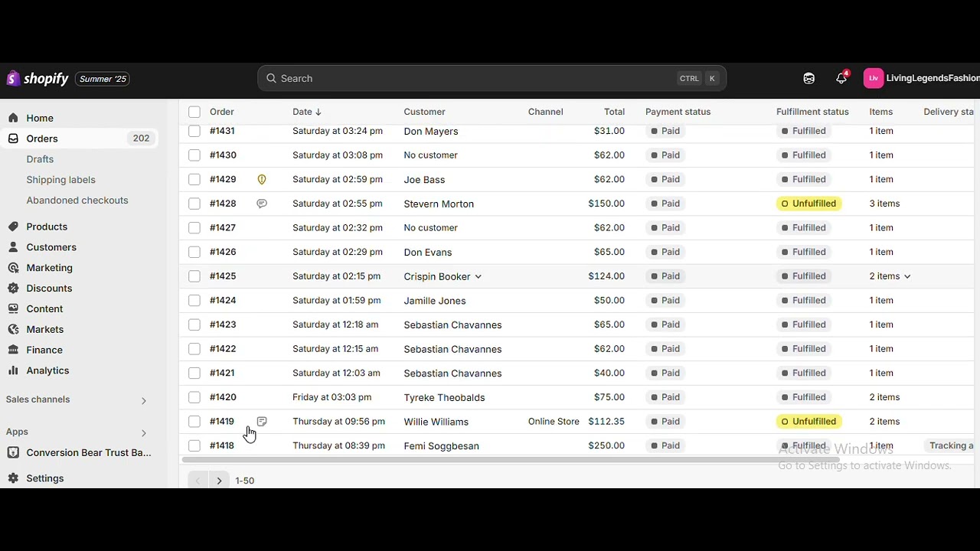The height and width of the screenshot is (551, 980).
Task: Expand the 2 items dropdown on order #1425
Action: (907, 276)
